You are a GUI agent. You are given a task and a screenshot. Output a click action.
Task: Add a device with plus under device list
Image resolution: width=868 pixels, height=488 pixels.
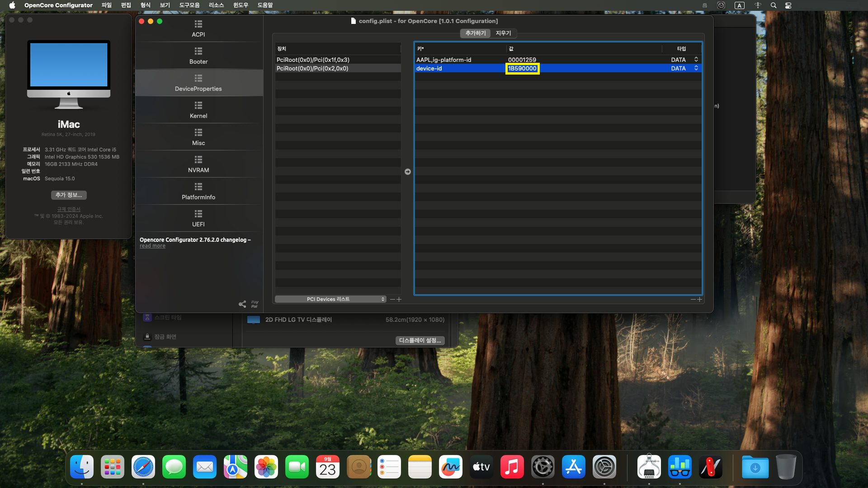pos(399,299)
